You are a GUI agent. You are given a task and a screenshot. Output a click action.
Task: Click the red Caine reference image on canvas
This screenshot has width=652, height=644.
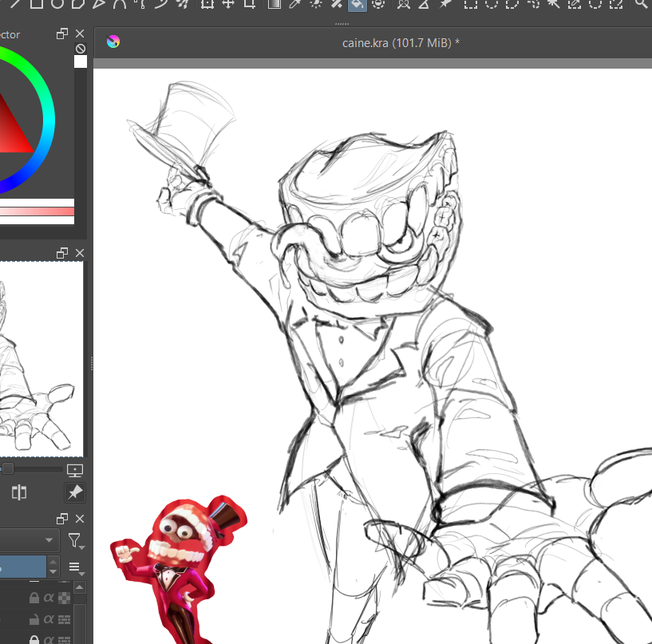[179, 570]
